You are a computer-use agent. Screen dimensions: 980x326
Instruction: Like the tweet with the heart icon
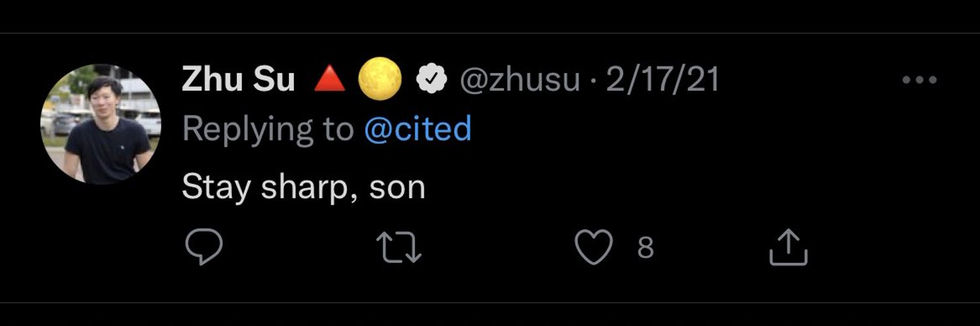point(593,247)
